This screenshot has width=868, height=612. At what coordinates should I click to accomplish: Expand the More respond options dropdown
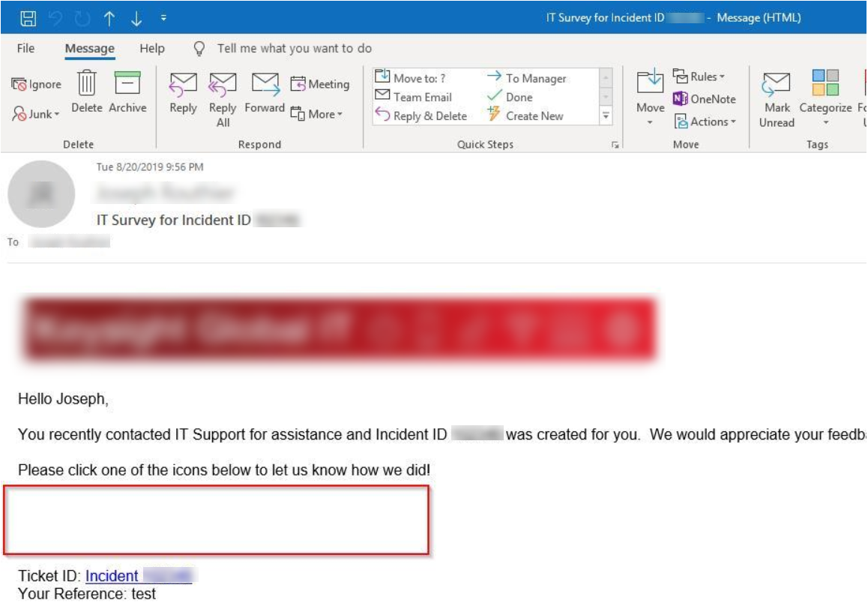click(316, 114)
